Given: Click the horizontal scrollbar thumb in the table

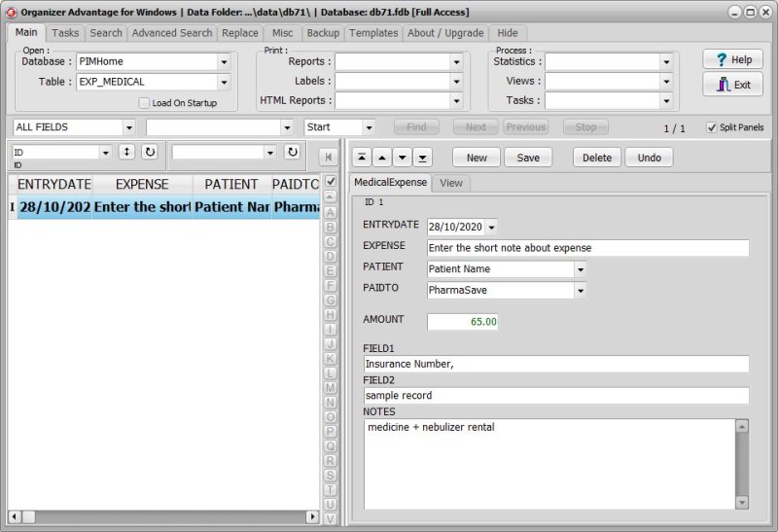Looking at the screenshot, I should tap(28, 516).
